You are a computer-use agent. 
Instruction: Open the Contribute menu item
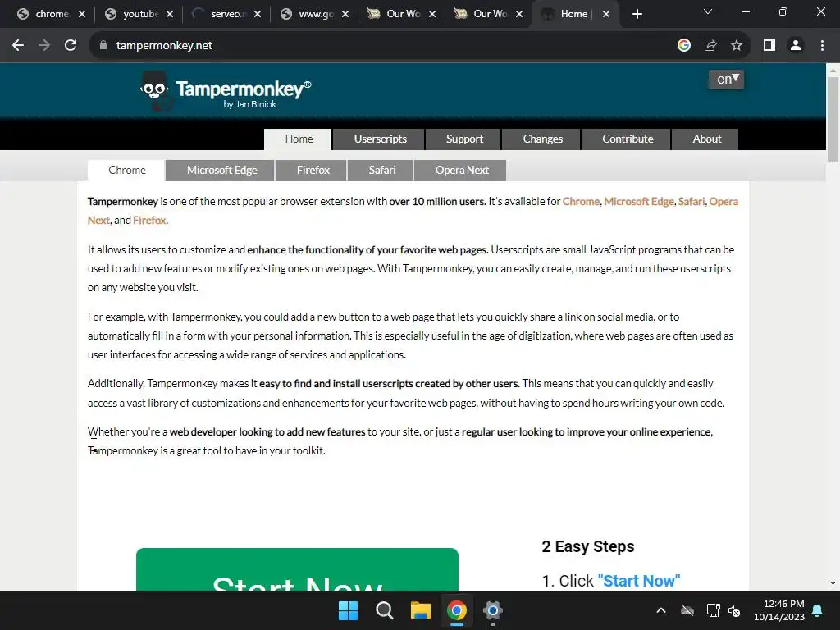pyautogui.click(x=628, y=139)
